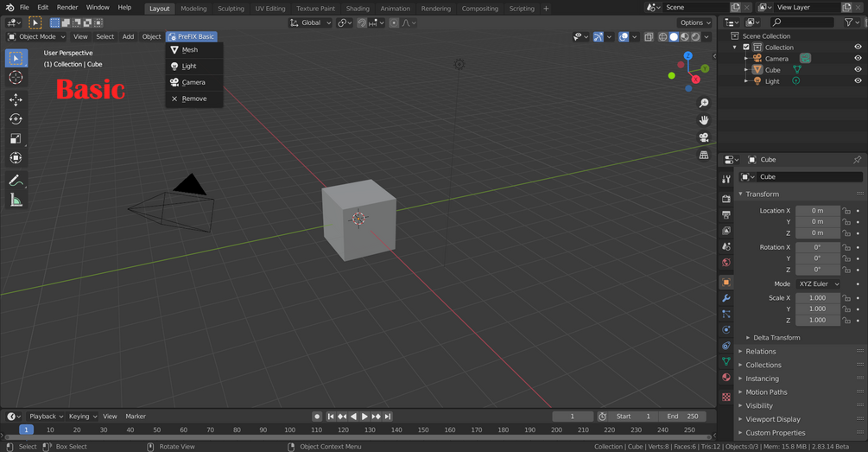868x452 pixels.
Task: Open the View Layer properties tab
Action: (726, 231)
